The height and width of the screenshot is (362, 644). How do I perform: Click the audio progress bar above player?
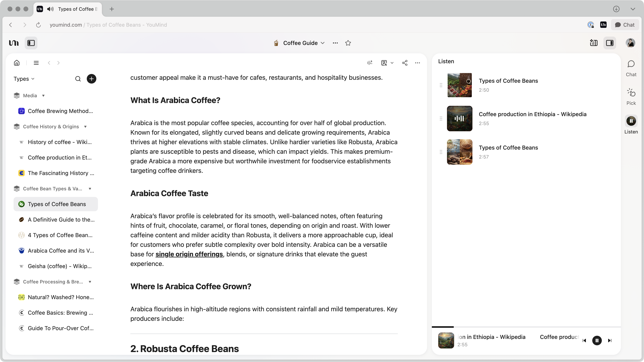[x=526, y=327]
